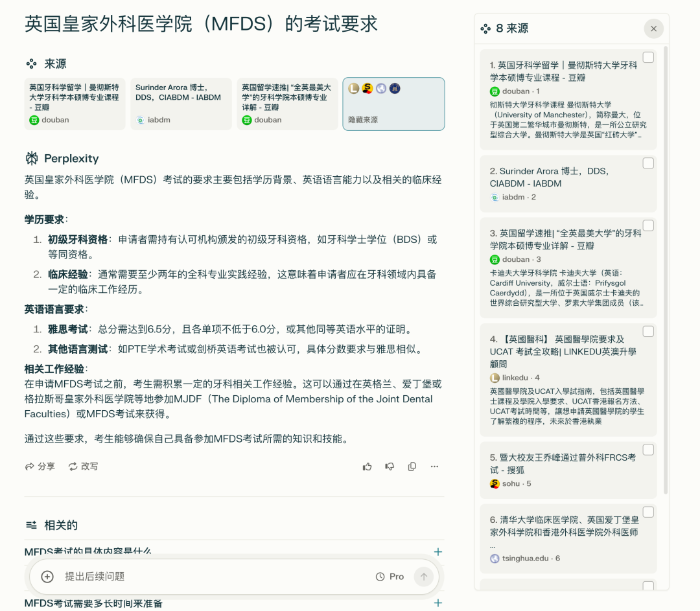Check the partially visible source 7 checkbox
Screen dimensions: 700x611
[x=648, y=585]
